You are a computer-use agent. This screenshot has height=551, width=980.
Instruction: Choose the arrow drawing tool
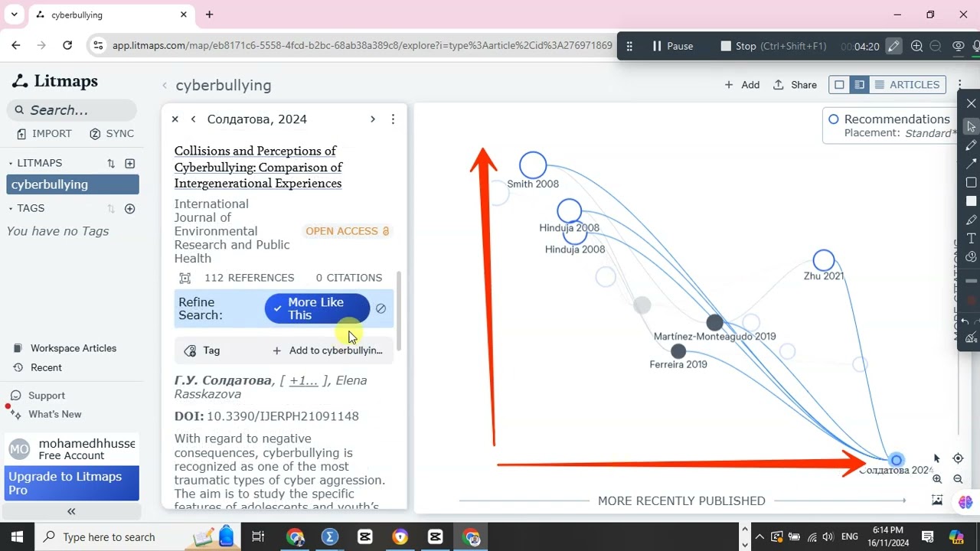click(x=971, y=164)
